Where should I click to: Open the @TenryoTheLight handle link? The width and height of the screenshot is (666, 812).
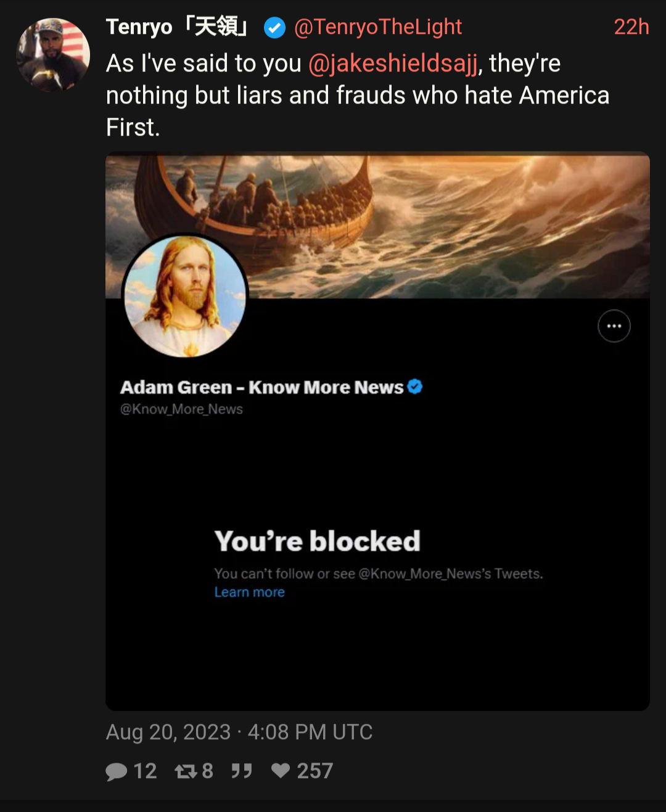click(x=378, y=27)
